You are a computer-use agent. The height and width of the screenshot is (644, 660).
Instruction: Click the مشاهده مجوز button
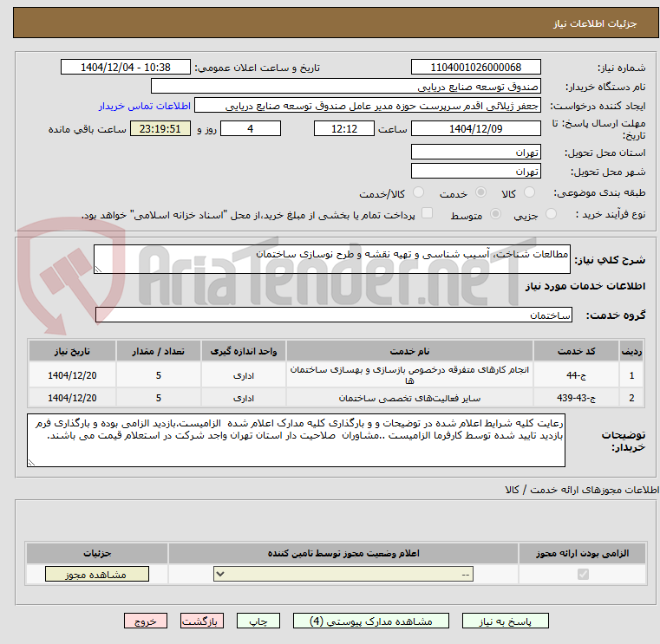(x=97, y=574)
